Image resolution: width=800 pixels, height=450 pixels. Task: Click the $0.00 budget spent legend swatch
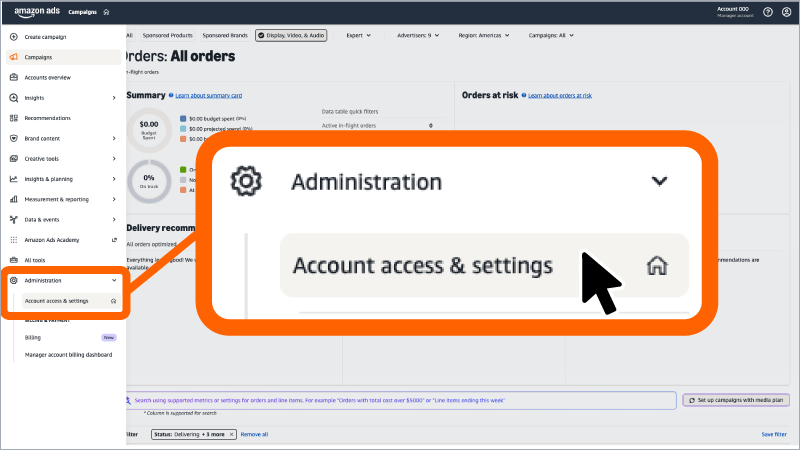coord(183,118)
